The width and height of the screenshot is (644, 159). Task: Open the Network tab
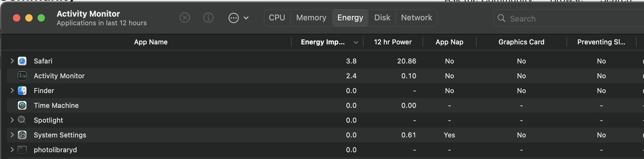416,18
